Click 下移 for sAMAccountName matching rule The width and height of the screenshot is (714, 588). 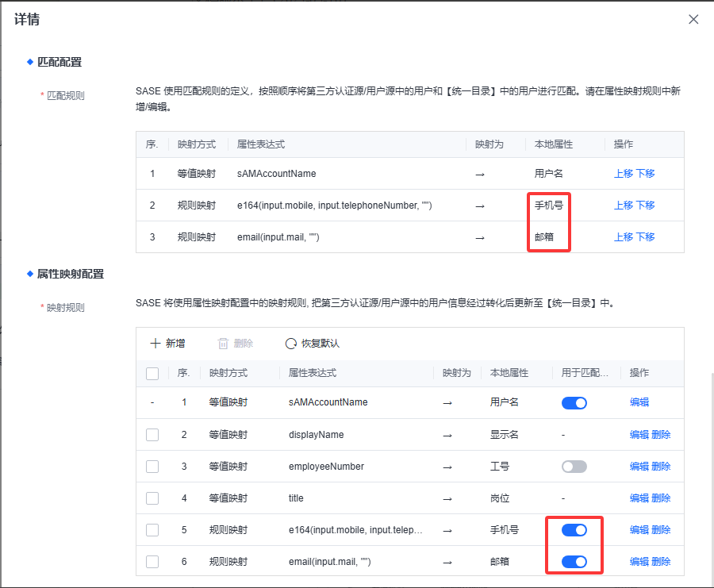[x=645, y=173]
